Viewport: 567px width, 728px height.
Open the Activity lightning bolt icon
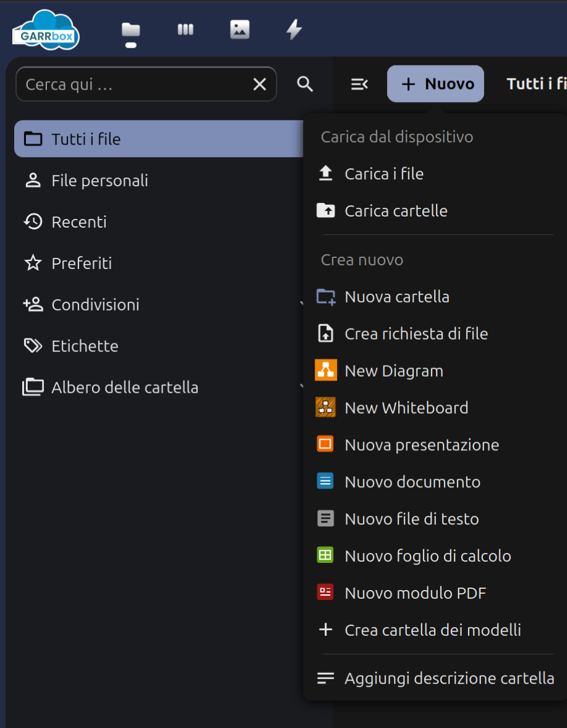[x=294, y=30]
